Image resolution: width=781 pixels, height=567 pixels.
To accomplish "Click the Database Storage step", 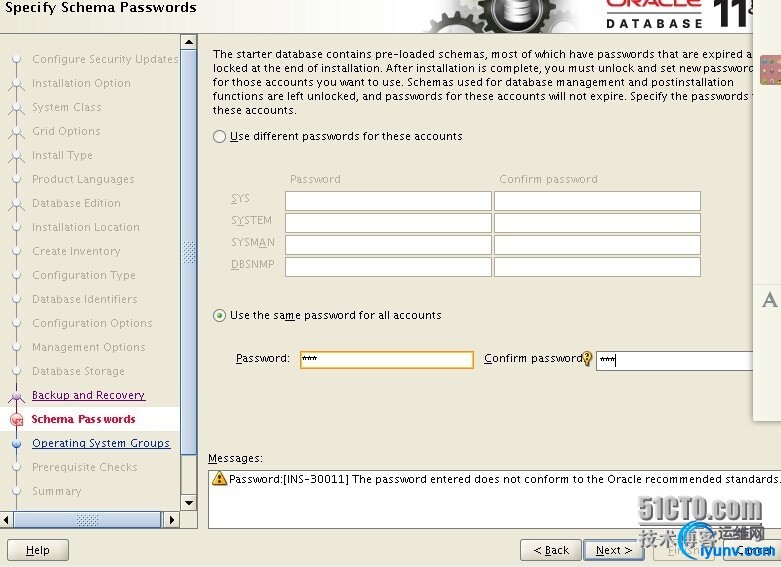I will click(x=78, y=371).
